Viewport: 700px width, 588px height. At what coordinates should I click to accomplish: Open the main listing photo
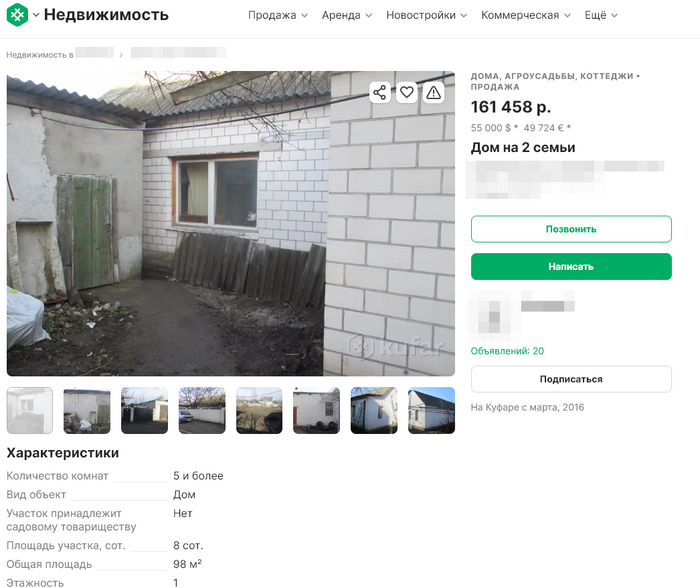click(x=231, y=223)
